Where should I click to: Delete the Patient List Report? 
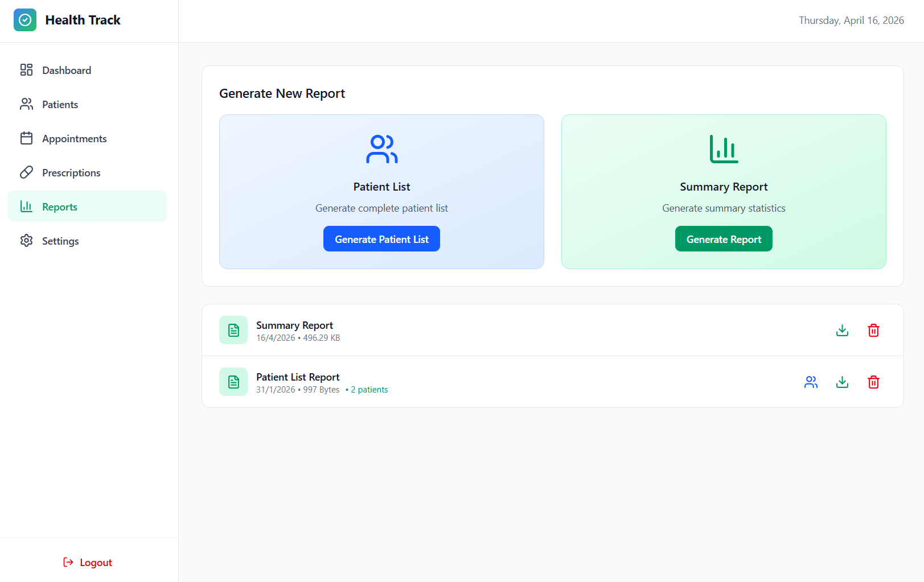point(873,382)
